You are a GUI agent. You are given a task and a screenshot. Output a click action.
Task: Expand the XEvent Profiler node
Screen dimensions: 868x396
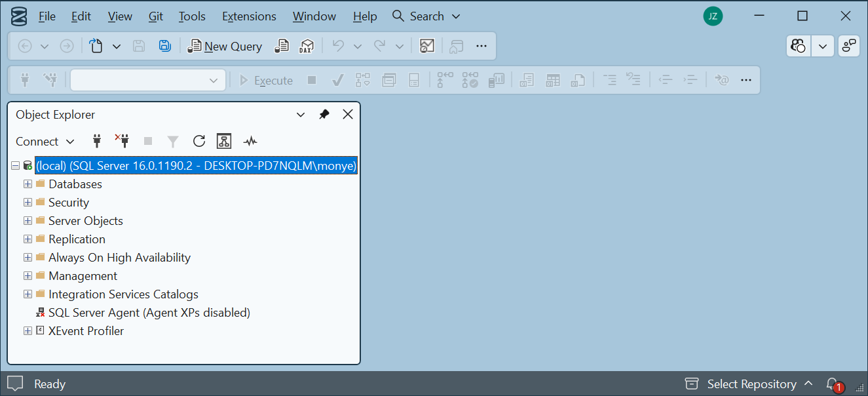[x=28, y=331]
